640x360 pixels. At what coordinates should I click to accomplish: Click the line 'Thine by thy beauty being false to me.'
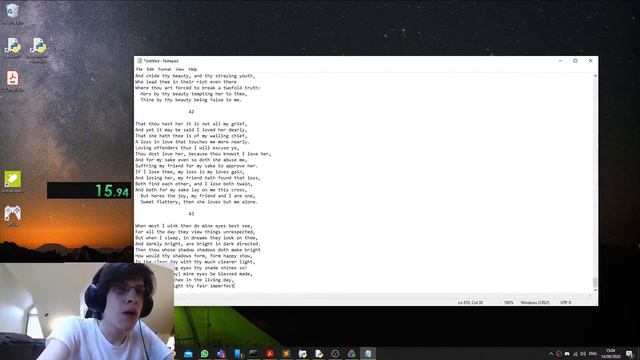pyautogui.click(x=191, y=100)
